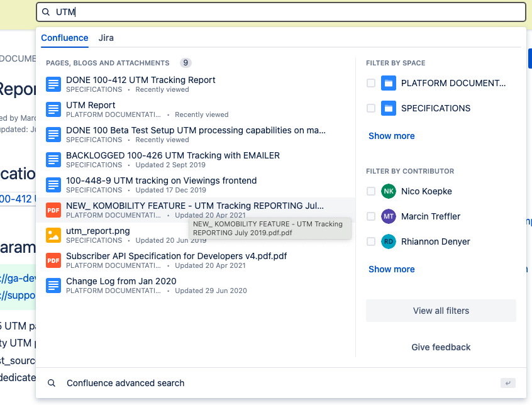
Task: Switch to the Jira tab
Action: tap(106, 38)
